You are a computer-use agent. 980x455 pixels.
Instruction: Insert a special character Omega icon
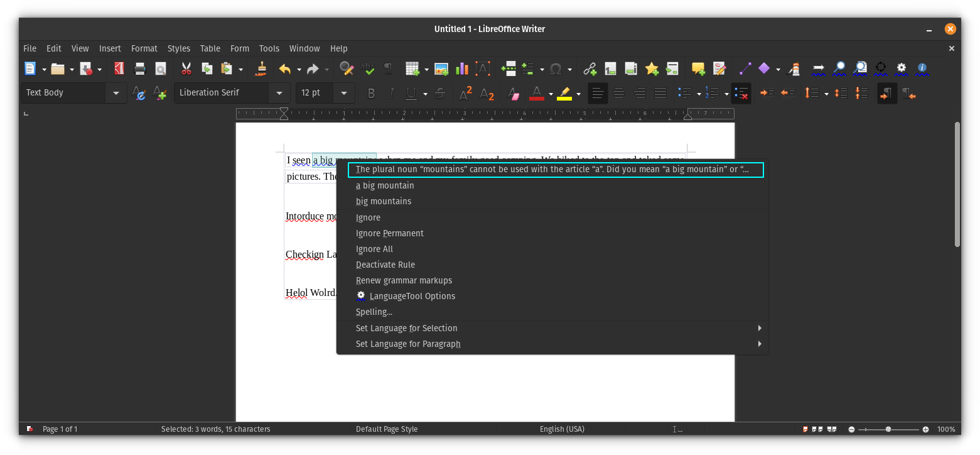tap(556, 69)
